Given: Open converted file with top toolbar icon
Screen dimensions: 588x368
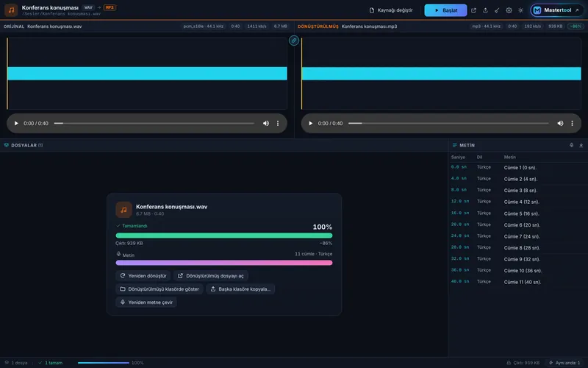Looking at the screenshot, I should (473, 10).
